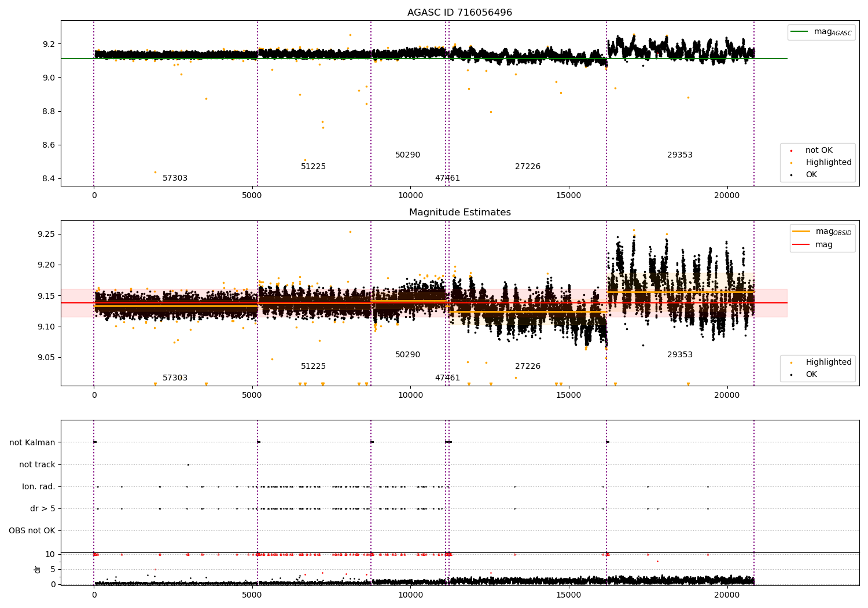
Task: Click obsid label 27226 in Magnitude Estimates plot
Action: [528, 367]
